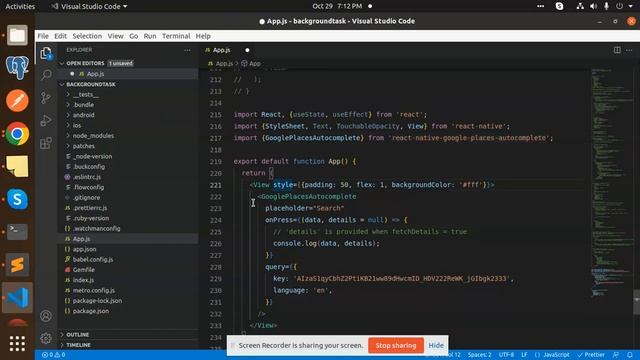Expand the Outline section
This screenshot has width=640, height=360.
click(78, 335)
